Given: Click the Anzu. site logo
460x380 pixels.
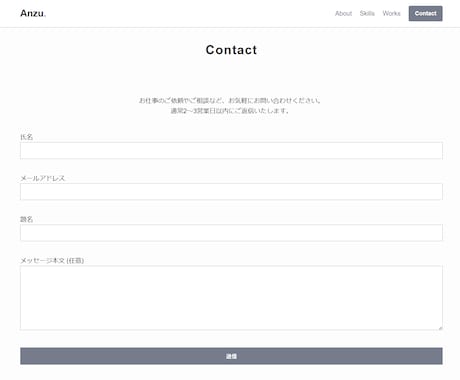Looking at the screenshot, I should (33, 13).
